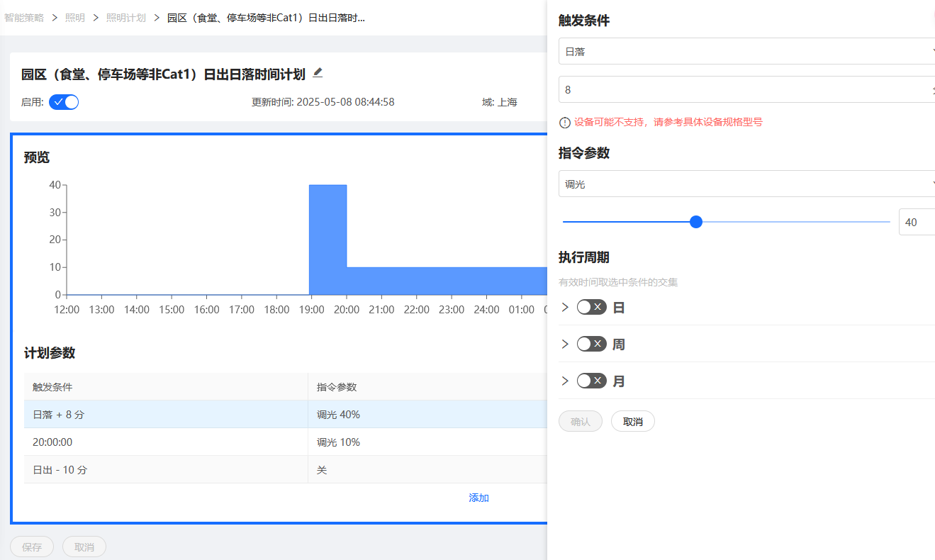Enable the 日 period switch

tap(592, 307)
